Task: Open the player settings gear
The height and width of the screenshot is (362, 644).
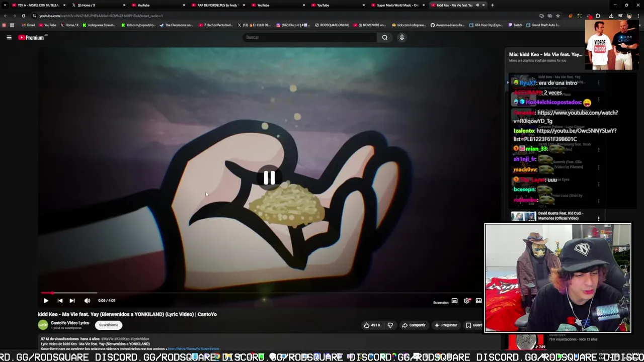Action: pos(467,301)
